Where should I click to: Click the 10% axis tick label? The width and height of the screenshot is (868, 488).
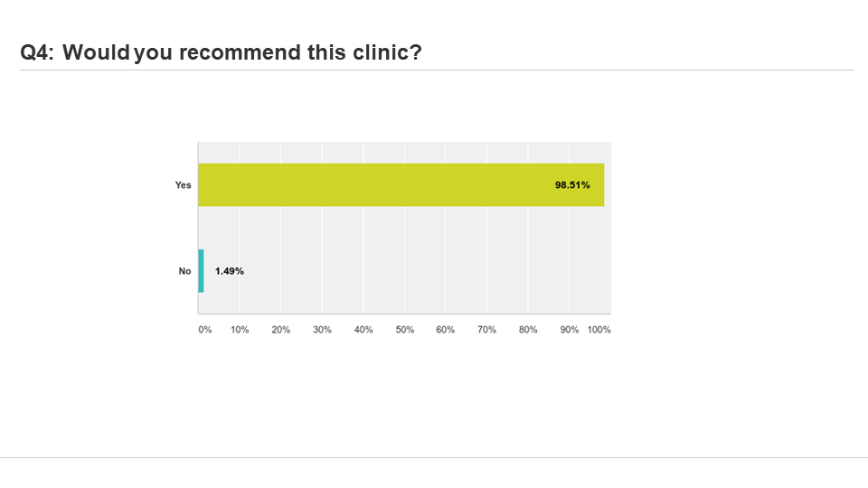tap(240, 330)
